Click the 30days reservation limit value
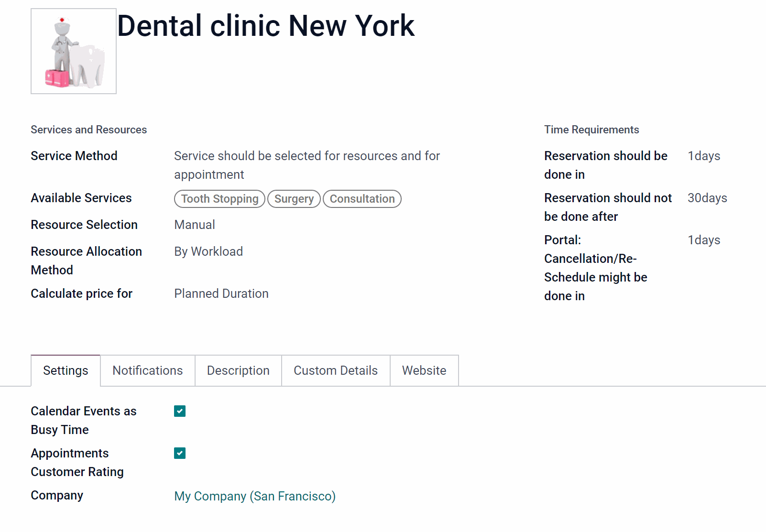The width and height of the screenshot is (766, 532). pyautogui.click(x=707, y=198)
